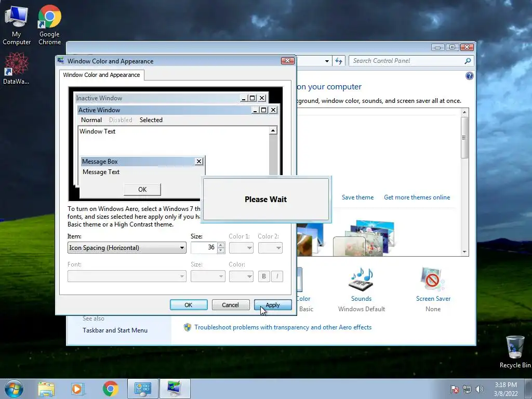Switch to Control Panel taskbar button
Image resolution: width=532 pixels, height=399 pixels.
tap(142, 389)
